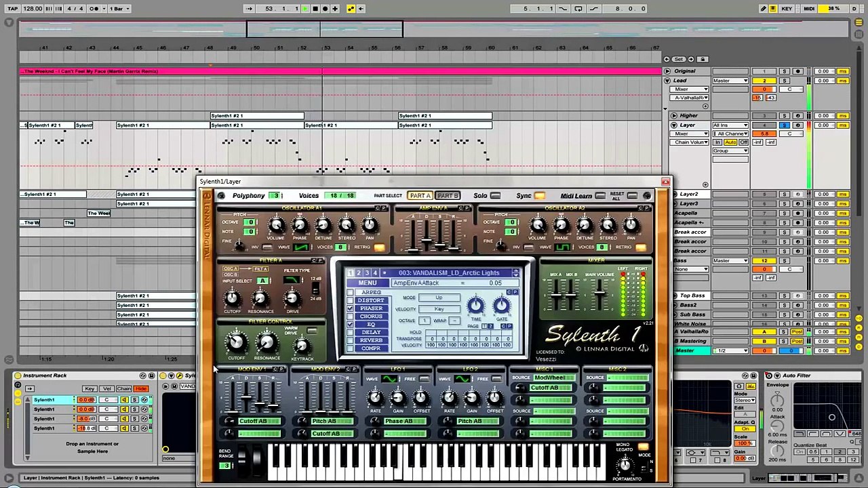Solo the Original track
Image resolution: width=868 pixels, height=488 pixels.
785,71
